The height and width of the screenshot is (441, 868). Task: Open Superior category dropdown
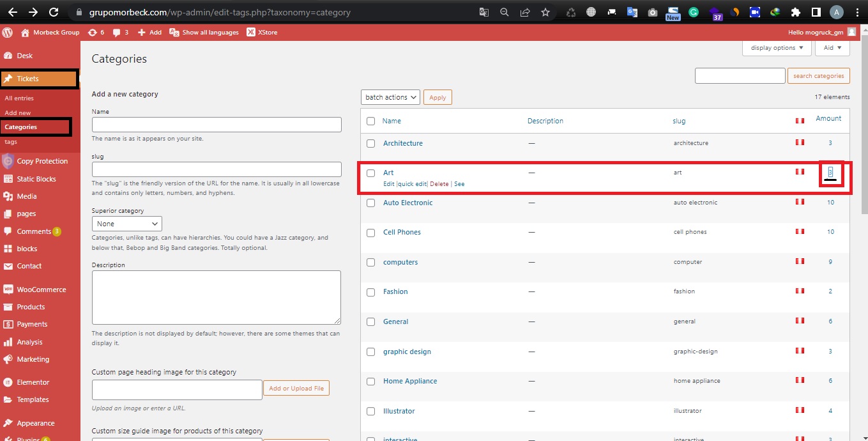[127, 224]
